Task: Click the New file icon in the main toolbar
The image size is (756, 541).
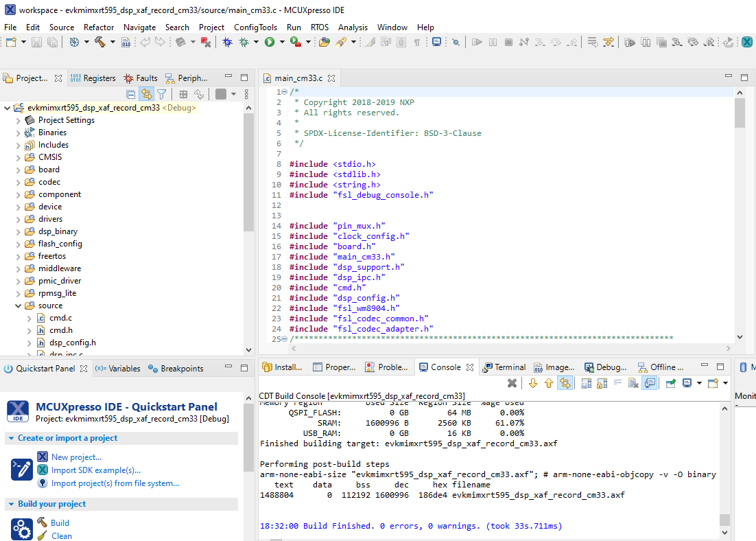Action: (x=11, y=42)
